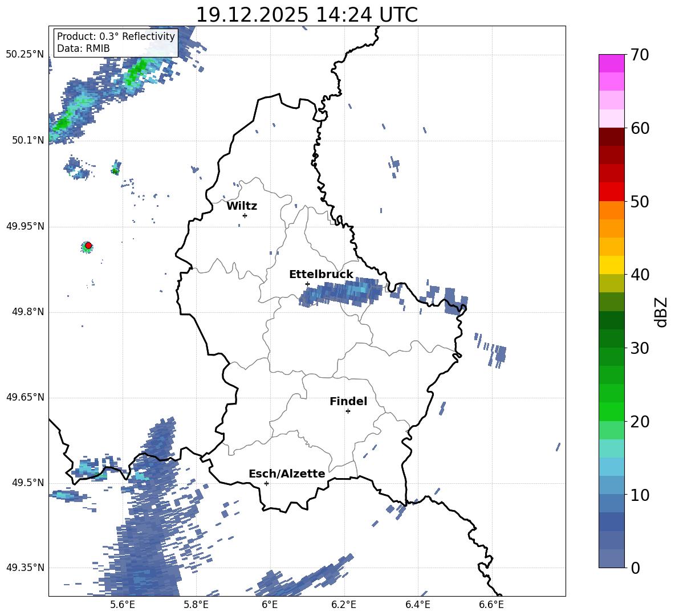Click the bright green 20-22 dBZ band
Image resolution: width=675 pixels, height=616 pixels.
611,411
